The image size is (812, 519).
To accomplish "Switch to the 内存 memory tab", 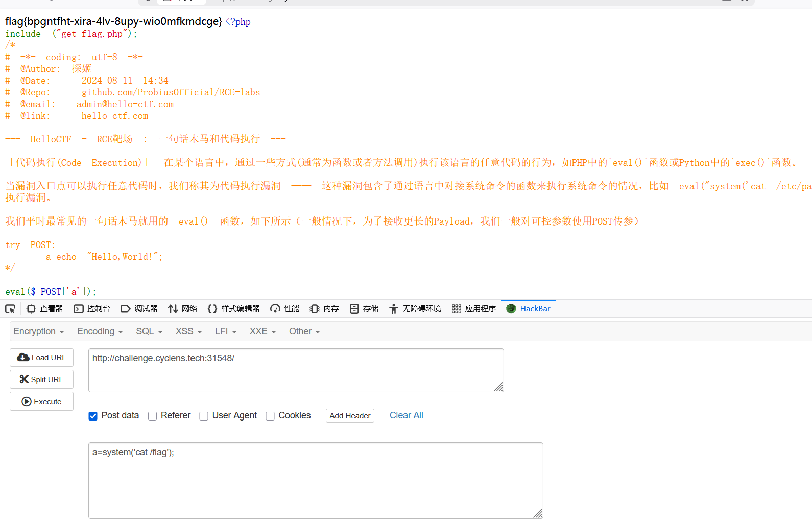I will pos(324,309).
